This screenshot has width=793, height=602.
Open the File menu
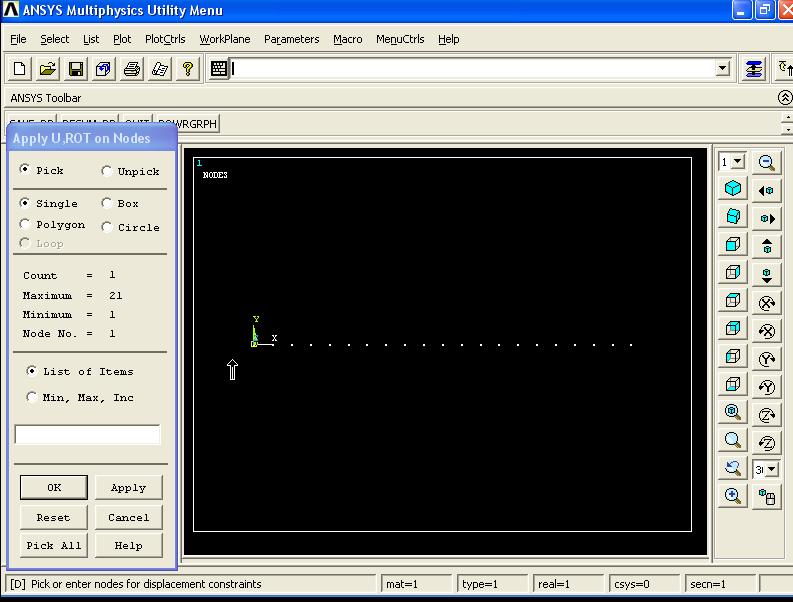pos(18,39)
